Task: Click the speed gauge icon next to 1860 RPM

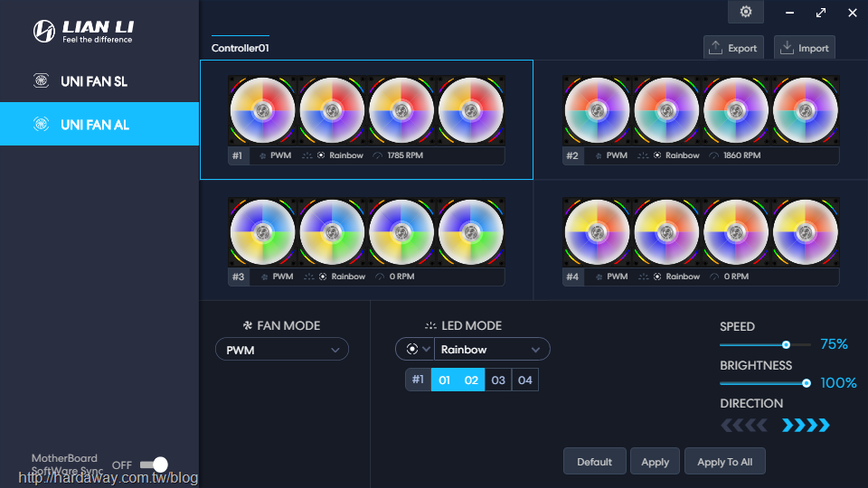Action: click(714, 156)
